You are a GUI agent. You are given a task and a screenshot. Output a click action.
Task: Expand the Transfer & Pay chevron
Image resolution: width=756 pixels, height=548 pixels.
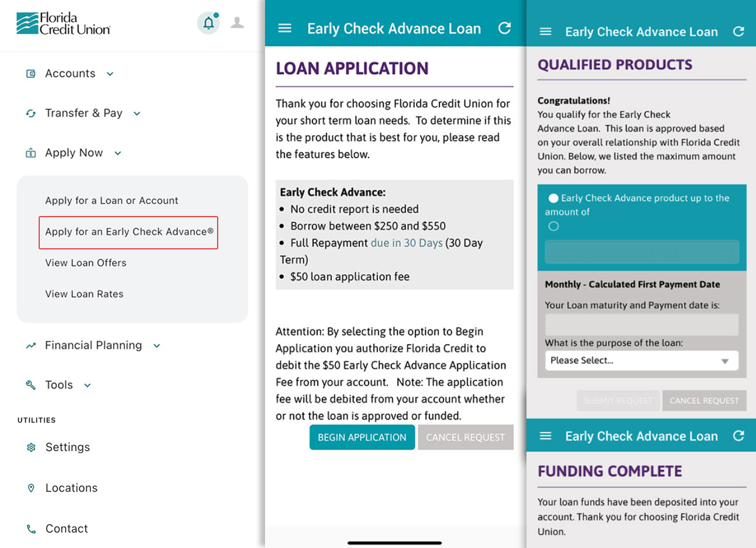click(137, 114)
